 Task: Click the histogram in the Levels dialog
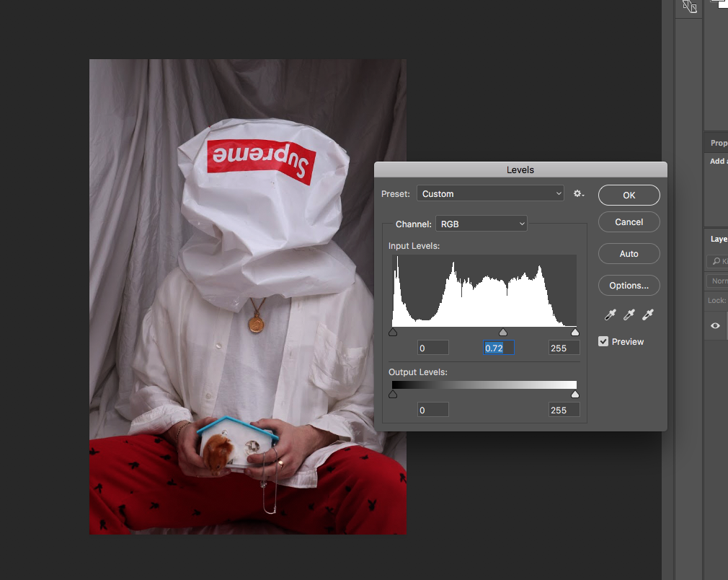[x=484, y=291]
